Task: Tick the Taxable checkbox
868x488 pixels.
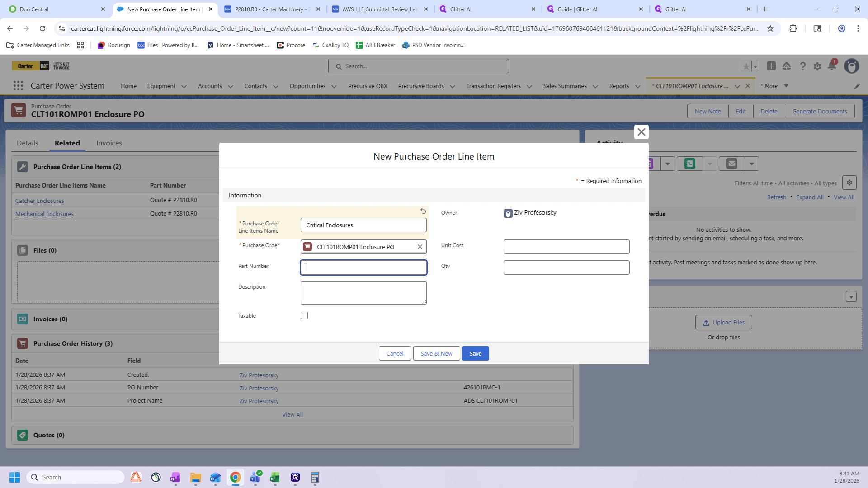Action: click(x=304, y=315)
